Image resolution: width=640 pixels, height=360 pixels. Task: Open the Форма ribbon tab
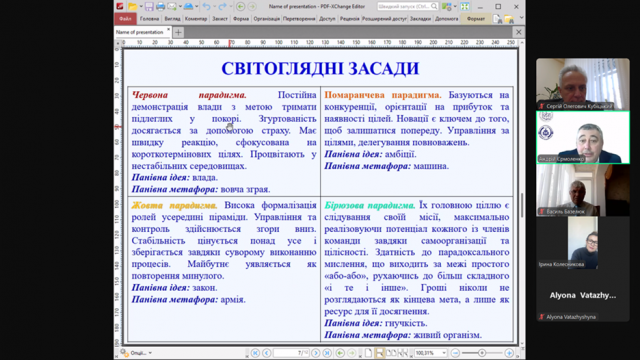point(241,19)
